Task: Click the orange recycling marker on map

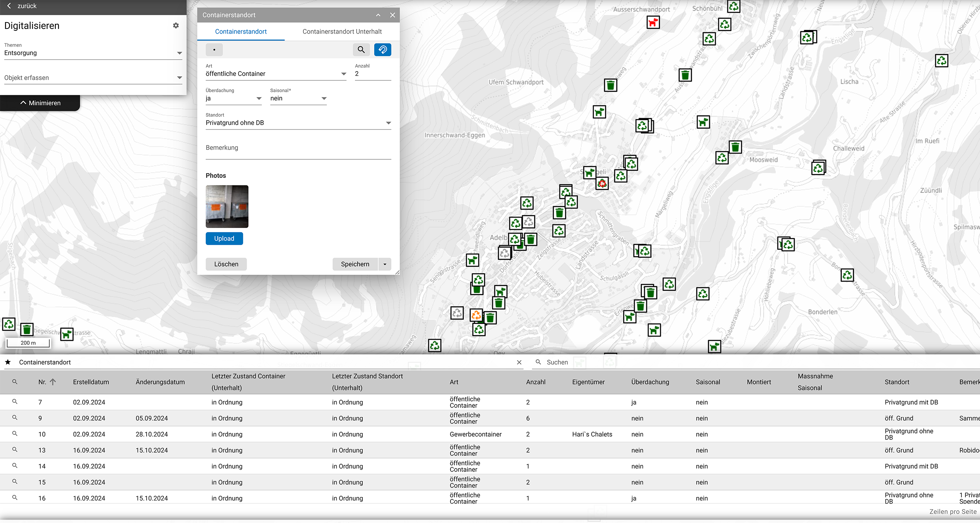Action: point(476,315)
